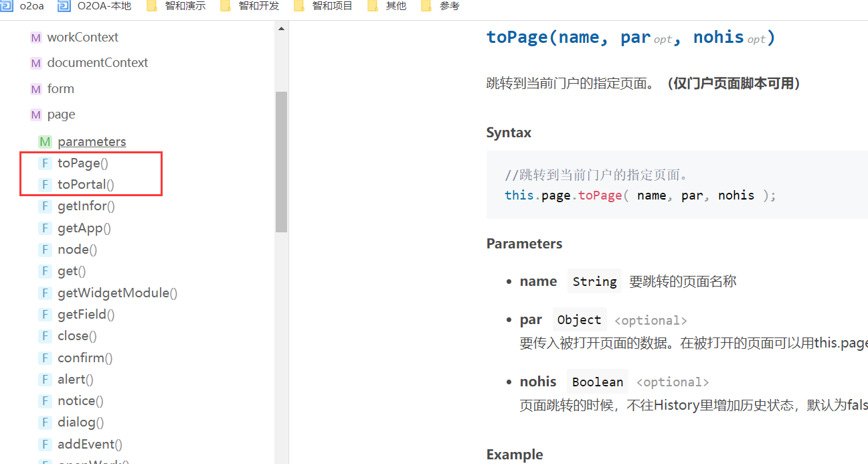Select form module in sidebar
Screen dimensions: 868x464
click(x=60, y=89)
